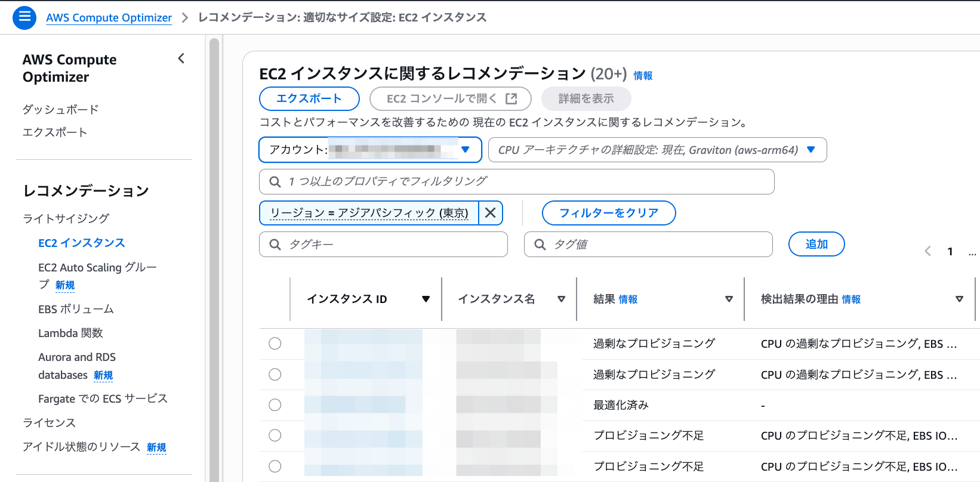
Task: Click the ライトサイジング sidebar heading
Action: click(66, 218)
